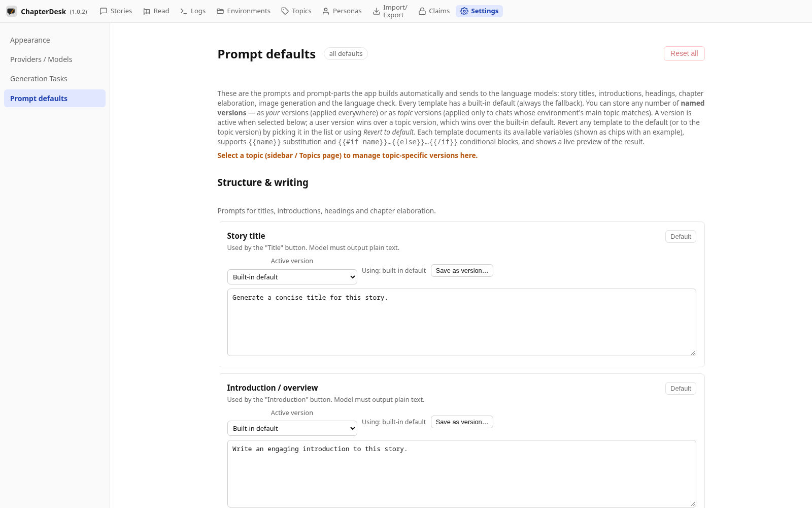Viewport: 812px width, 508px height.
Task: Click the Story title resize handle
Action: [693, 353]
